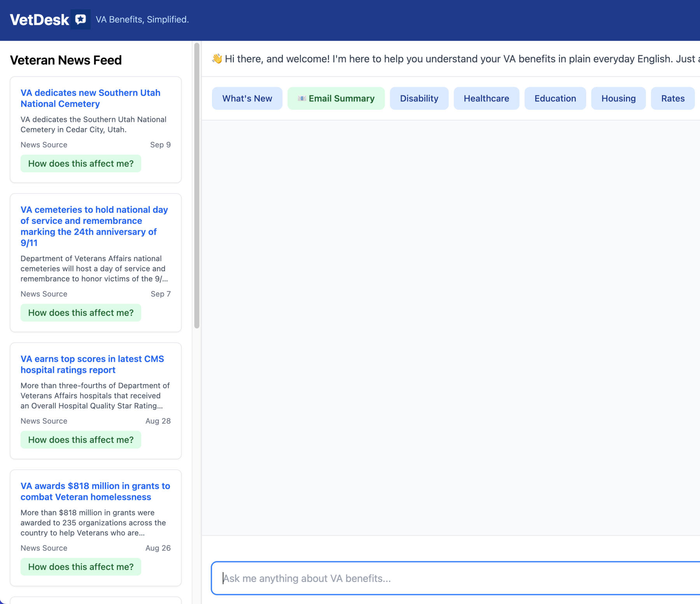Select the Healthcare topic chip
Image resolution: width=700 pixels, height=604 pixels.
coord(486,98)
